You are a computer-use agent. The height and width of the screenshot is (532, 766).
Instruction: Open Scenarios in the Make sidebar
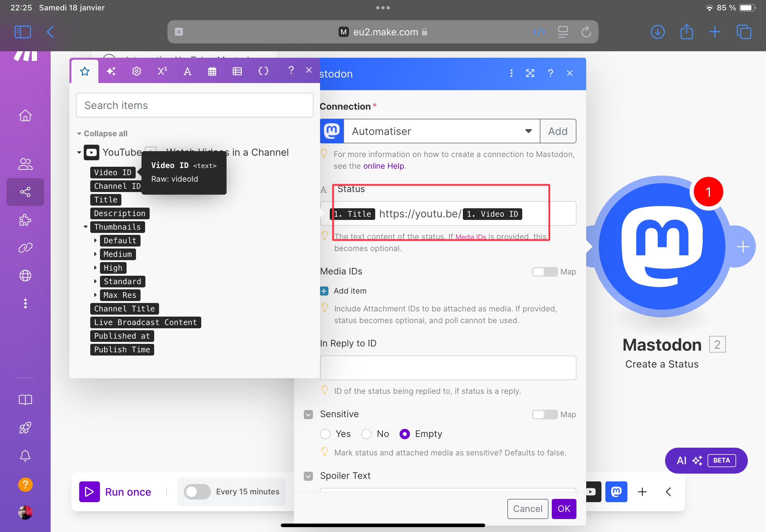(x=25, y=192)
